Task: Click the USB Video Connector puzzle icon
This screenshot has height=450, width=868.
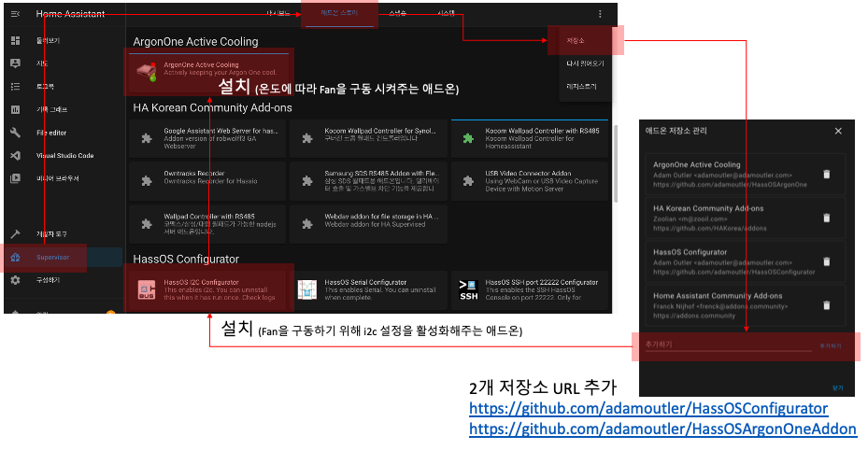Action: pos(468,181)
